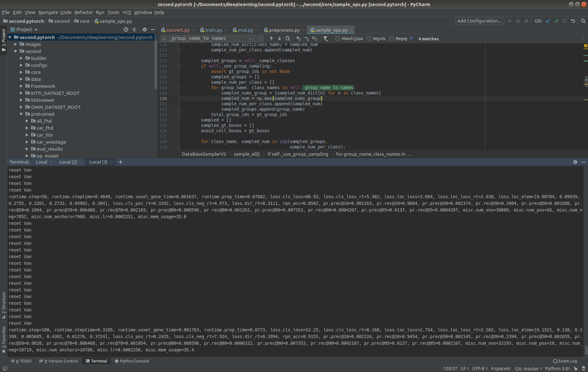The height and width of the screenshot is (372, 588).
Task: Go to next search occurrence arrow
Action: tap(280, 38)
